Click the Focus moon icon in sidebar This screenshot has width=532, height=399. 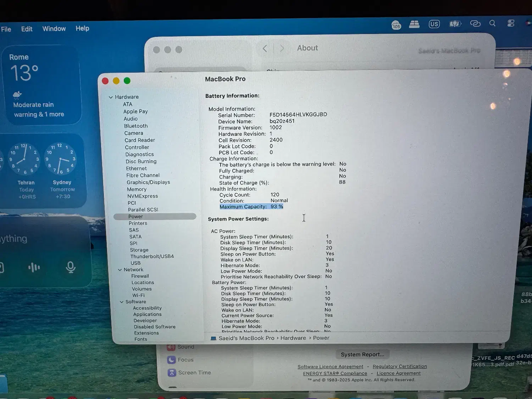coord(172,360)
